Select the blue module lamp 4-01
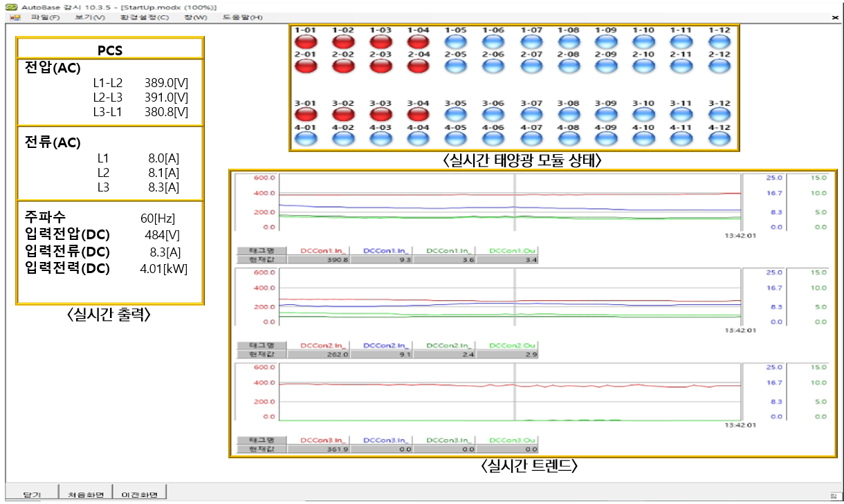 tap(305, 138)
